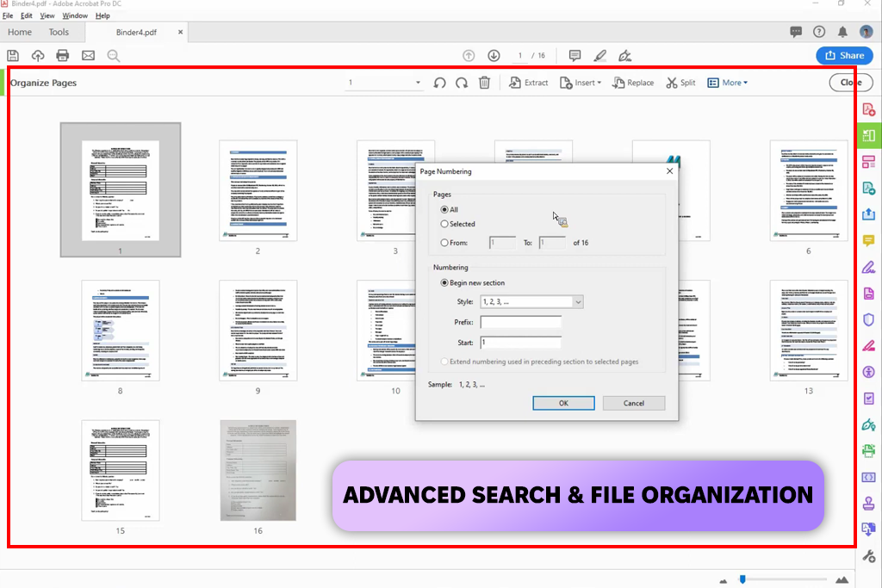
Task: Click the Split document button
Action: point(680,83)
